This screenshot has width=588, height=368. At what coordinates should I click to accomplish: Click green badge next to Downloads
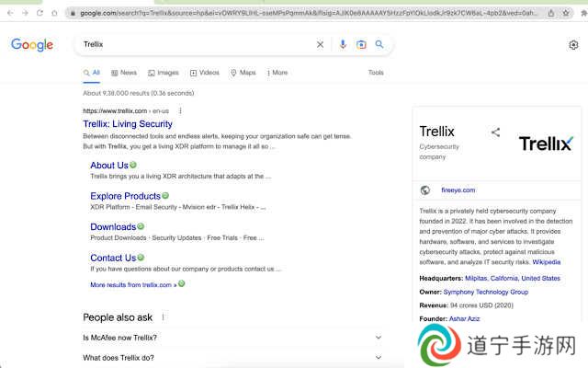point(141,226)
